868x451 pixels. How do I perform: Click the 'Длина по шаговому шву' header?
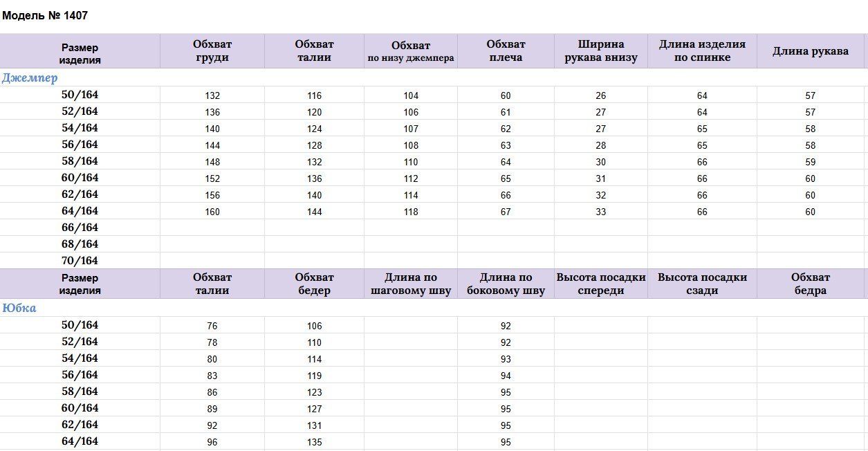pyautogui.click(x=411, y=284)
